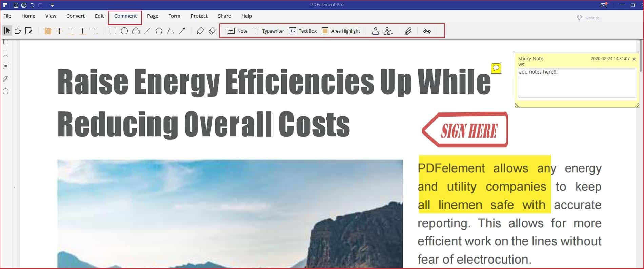Open the Search panel in left sidebar
This screenshot has width=644, height=269.
pyautogui.click(x=5, y=91)
